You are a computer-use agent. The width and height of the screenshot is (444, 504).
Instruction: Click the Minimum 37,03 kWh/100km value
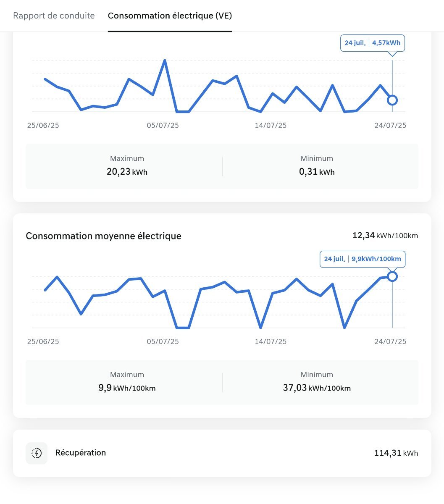(317, 388)
